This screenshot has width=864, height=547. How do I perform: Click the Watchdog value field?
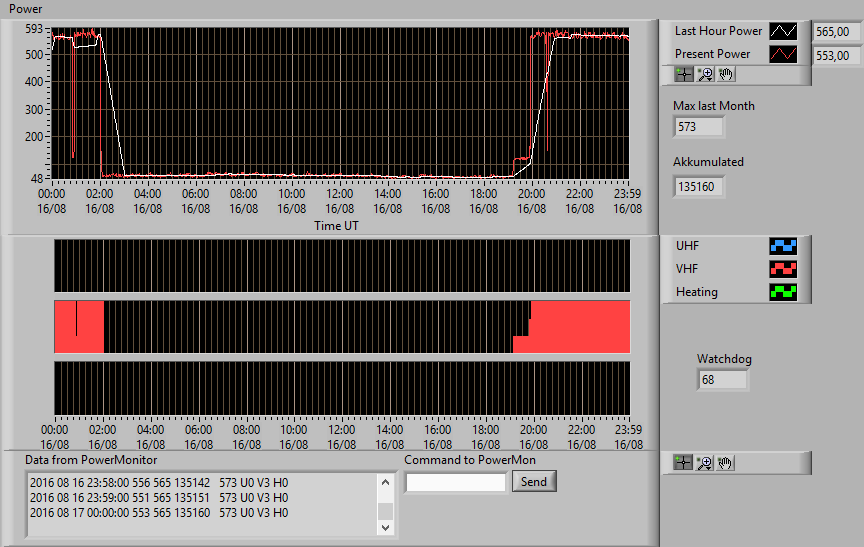coord(722,380)
